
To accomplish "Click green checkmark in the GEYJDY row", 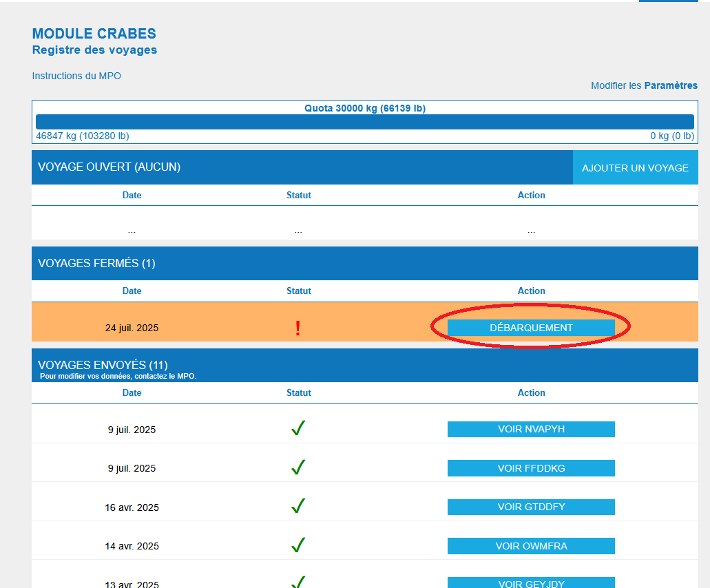I will 298,582.
